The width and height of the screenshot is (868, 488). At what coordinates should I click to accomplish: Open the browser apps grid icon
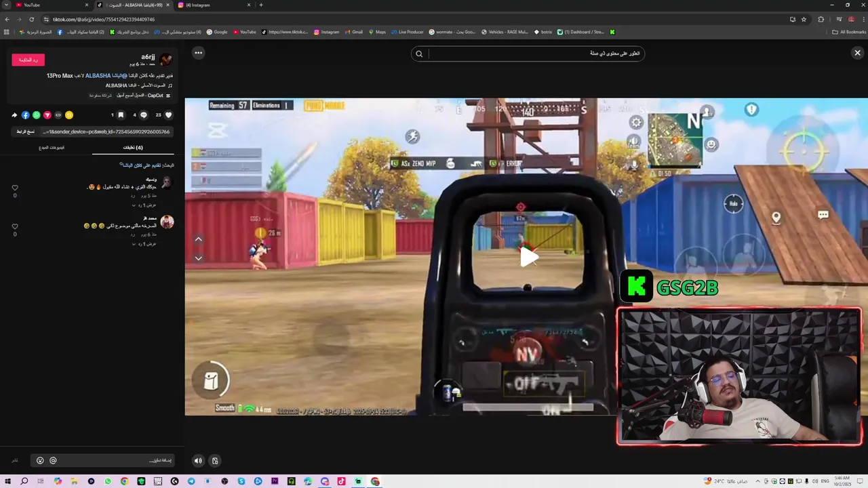[7, 32]
